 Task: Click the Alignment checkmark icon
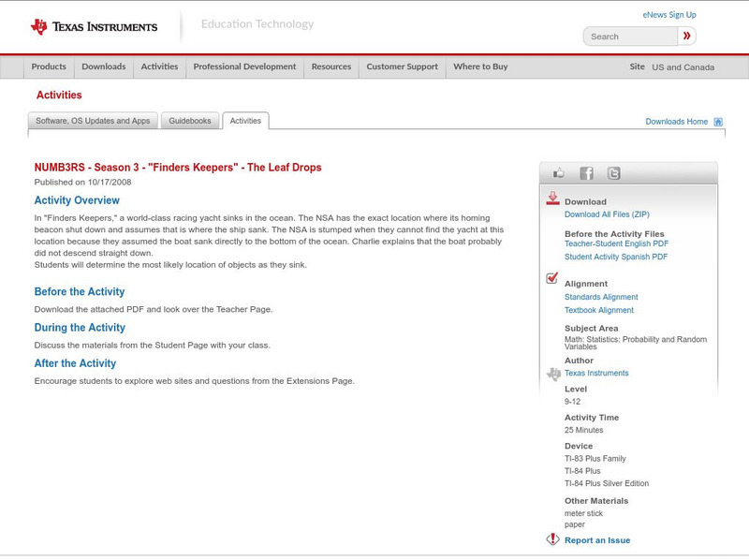pos(552,279)
